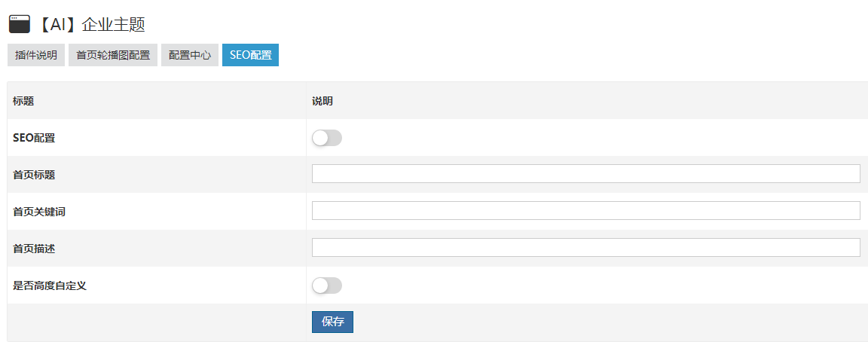Click the SEO配置 row label
868x342 pixels.
[x=34, y=138]
